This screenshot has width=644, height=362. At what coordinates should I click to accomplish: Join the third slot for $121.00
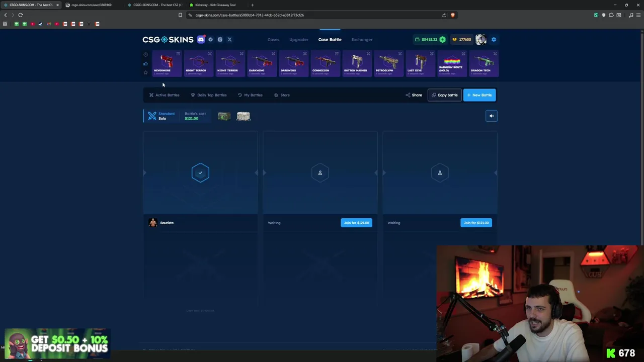tap(476, 223)
